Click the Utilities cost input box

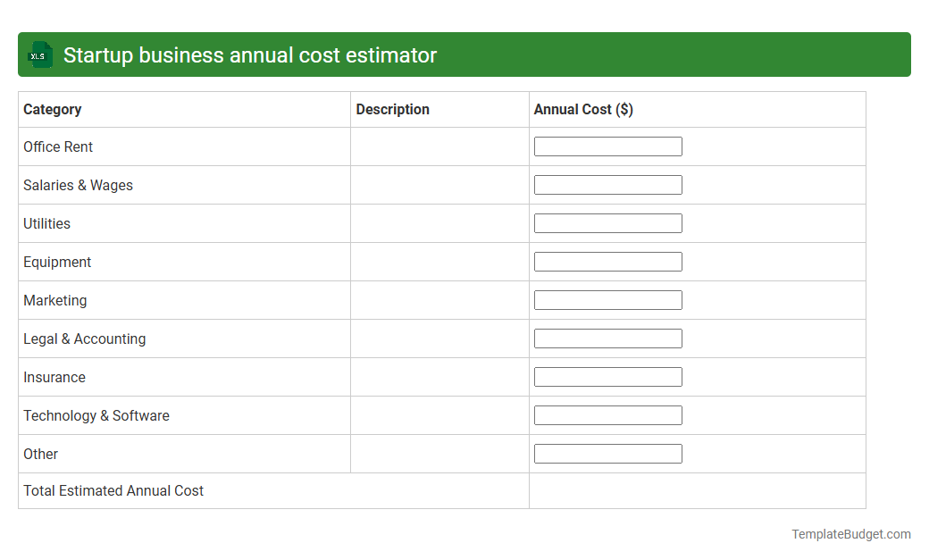[607, 222]
